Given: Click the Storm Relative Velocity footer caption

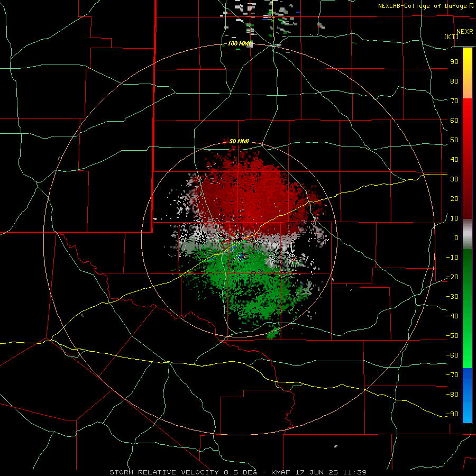Looking at the screenshot, I should tap(237, 472).
